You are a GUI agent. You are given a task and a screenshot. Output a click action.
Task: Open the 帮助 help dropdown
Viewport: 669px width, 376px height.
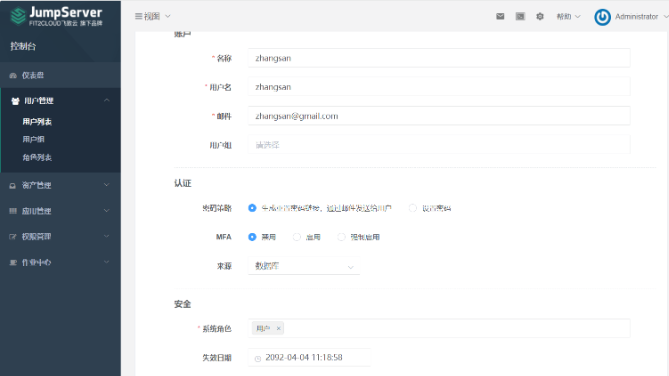[x=568, y=17]
